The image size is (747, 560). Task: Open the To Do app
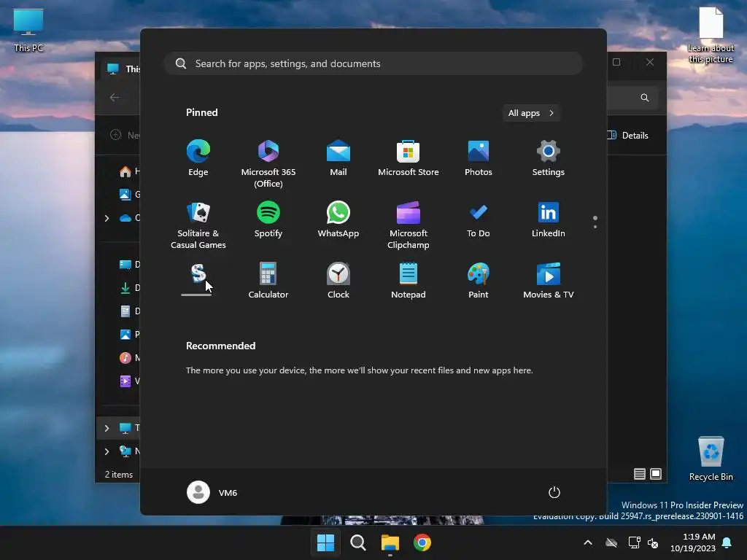point(479,219)
